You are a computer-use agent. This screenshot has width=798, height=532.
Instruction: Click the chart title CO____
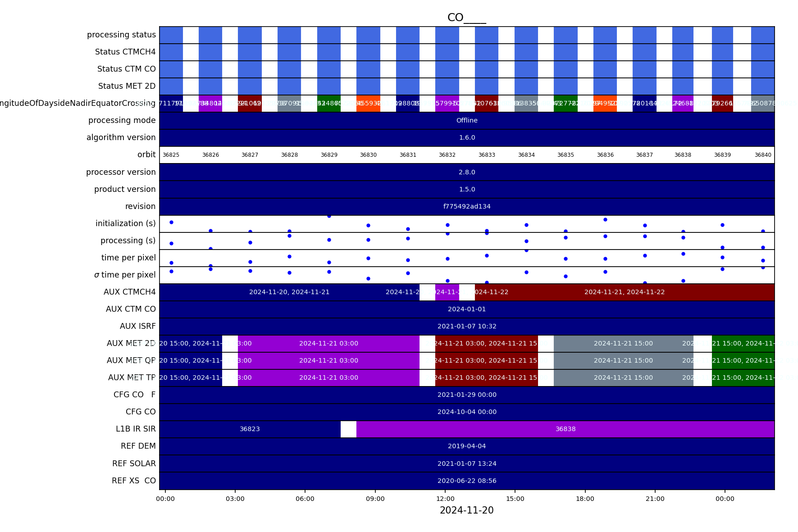[x=466, y=18]
